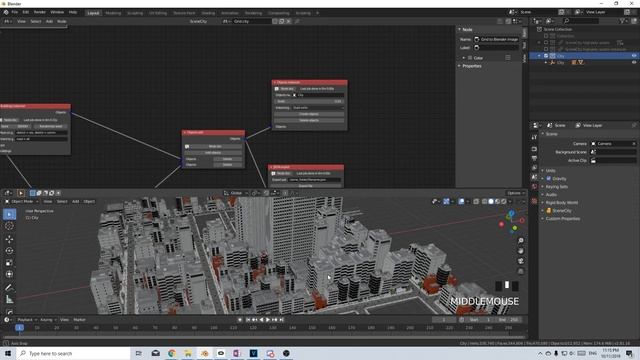
Task: Open Output properties tab icon
Action: pyautogui.click(x=534, y=158)
